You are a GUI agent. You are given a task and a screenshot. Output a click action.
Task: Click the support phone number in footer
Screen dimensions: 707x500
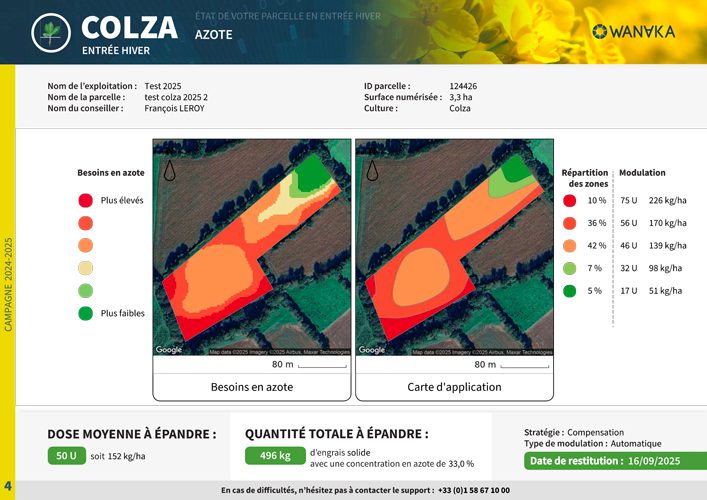[x=473, y=490]
